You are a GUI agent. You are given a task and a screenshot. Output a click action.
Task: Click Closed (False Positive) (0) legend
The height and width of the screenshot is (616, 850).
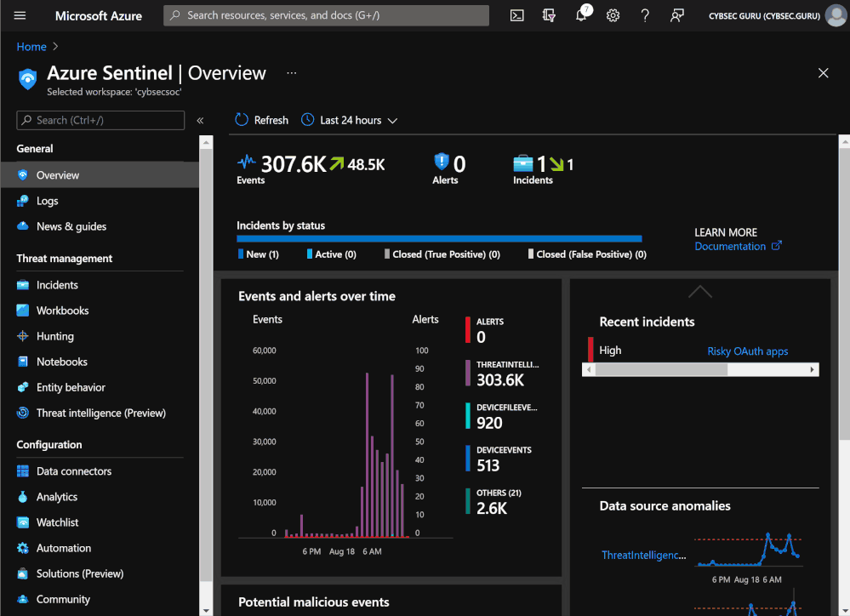point(588,254)
